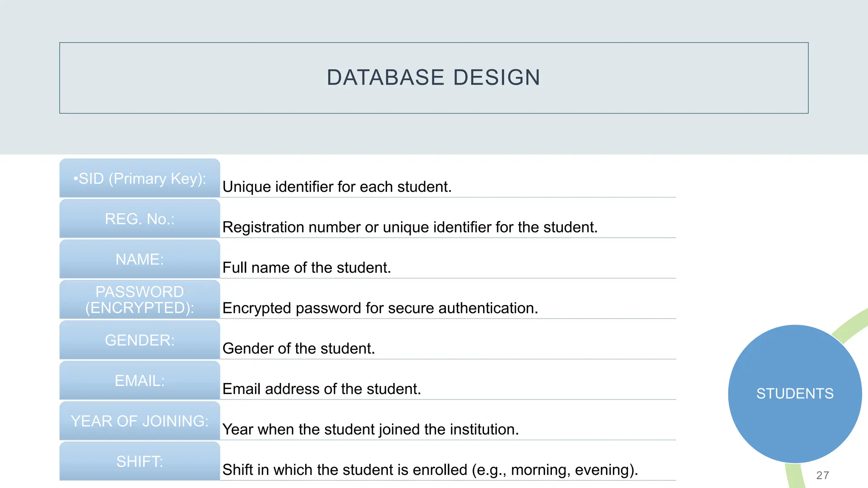Click 'Encrypted password for secure authentication.' text
Image resolution: width=868 pixels, height=488 pixels.
[x=380, y=308]
